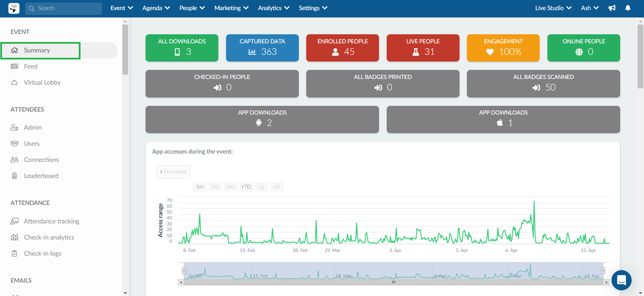Click the Leaderboard ribbon icon
This screenshot has height=296, width=644.
click(x=14, y=176)
